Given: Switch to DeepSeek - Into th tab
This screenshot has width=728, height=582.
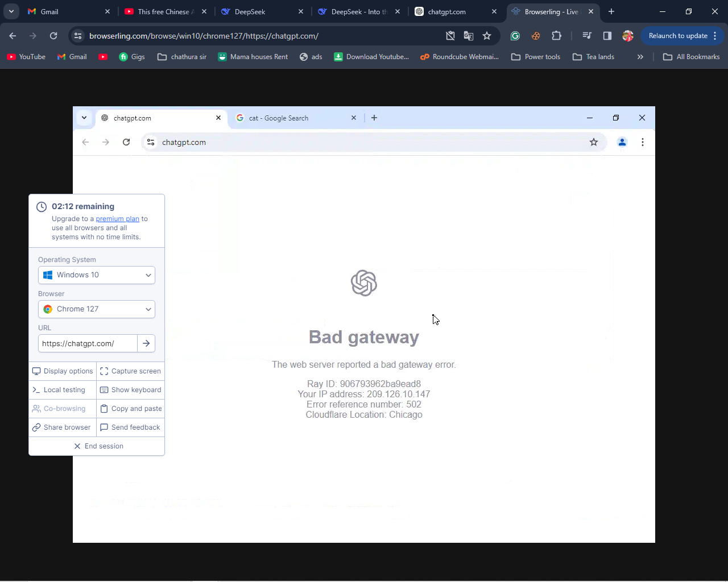Looking at the screenshot, I should click(x=358, y=11).
